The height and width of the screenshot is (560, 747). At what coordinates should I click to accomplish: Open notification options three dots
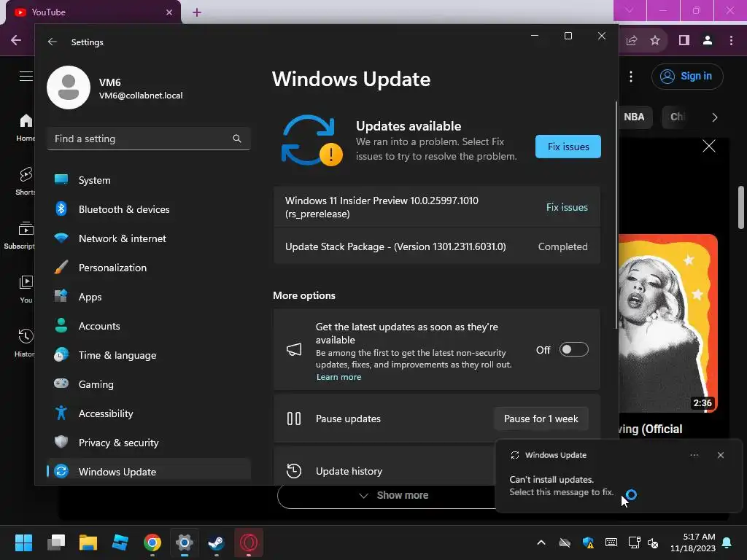694,455
